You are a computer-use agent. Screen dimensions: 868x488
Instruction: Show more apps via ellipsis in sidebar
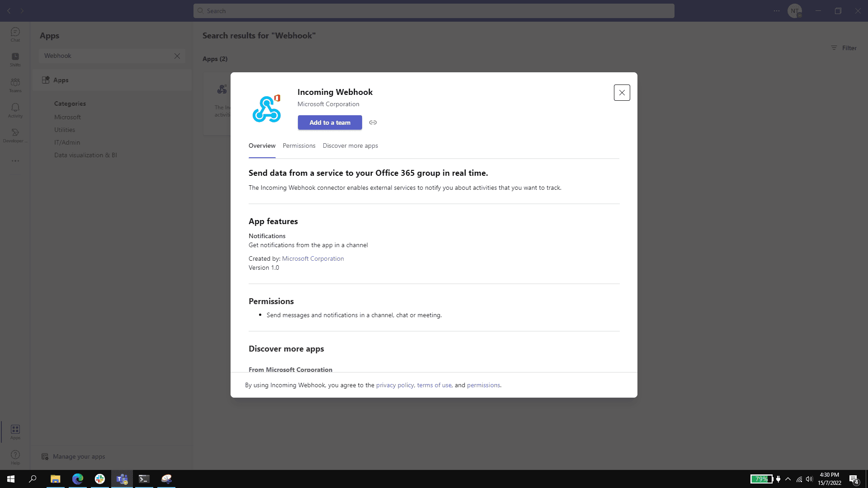(15, 161)
